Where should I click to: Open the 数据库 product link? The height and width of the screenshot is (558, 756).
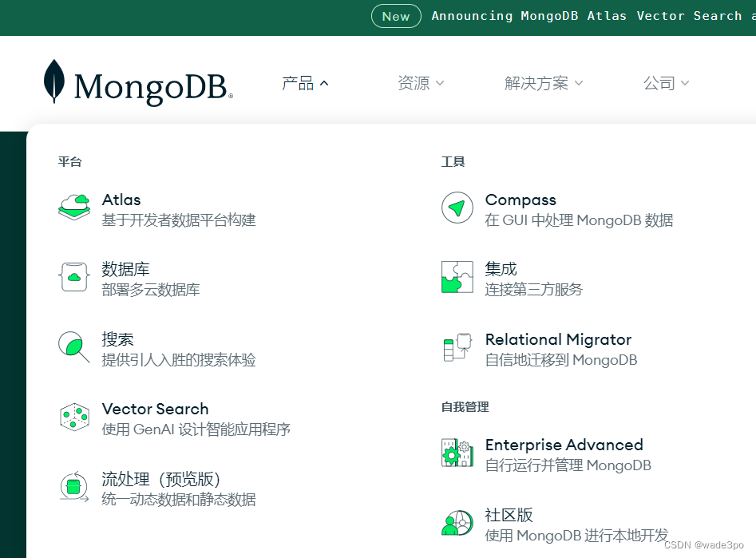click(125, 269)
